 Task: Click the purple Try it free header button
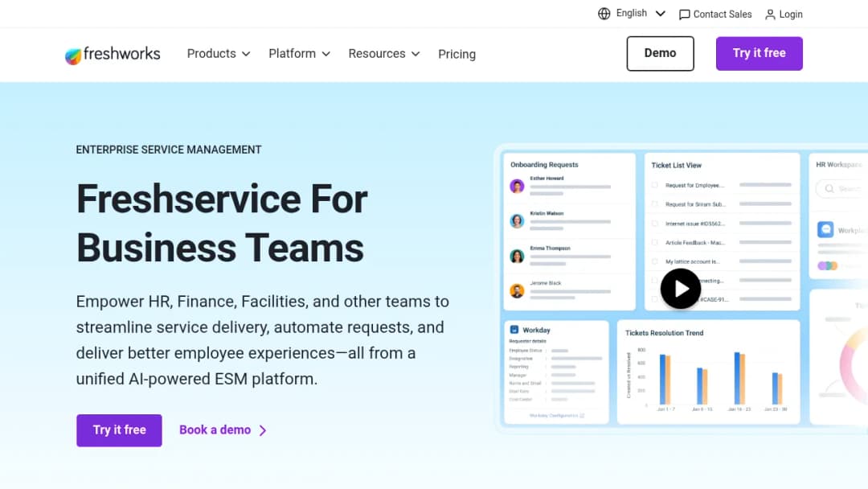click(759, 53)
